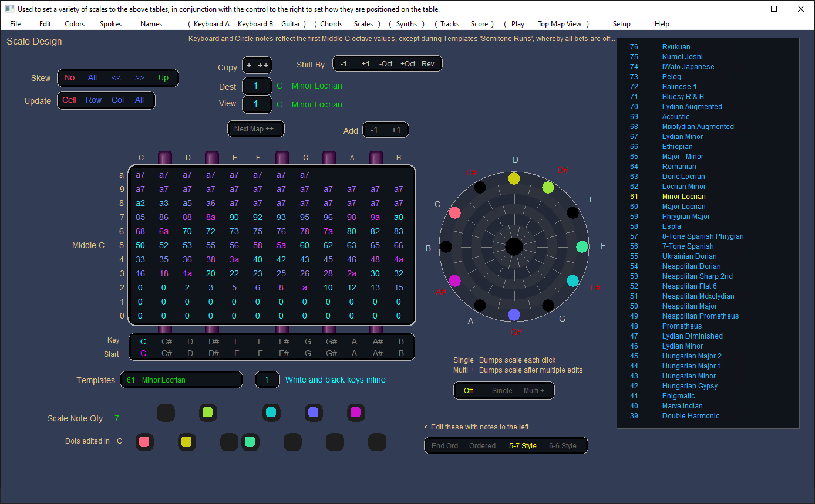Set Update mode to Row
Screen dimensions: 815x504
coord(93,100)
